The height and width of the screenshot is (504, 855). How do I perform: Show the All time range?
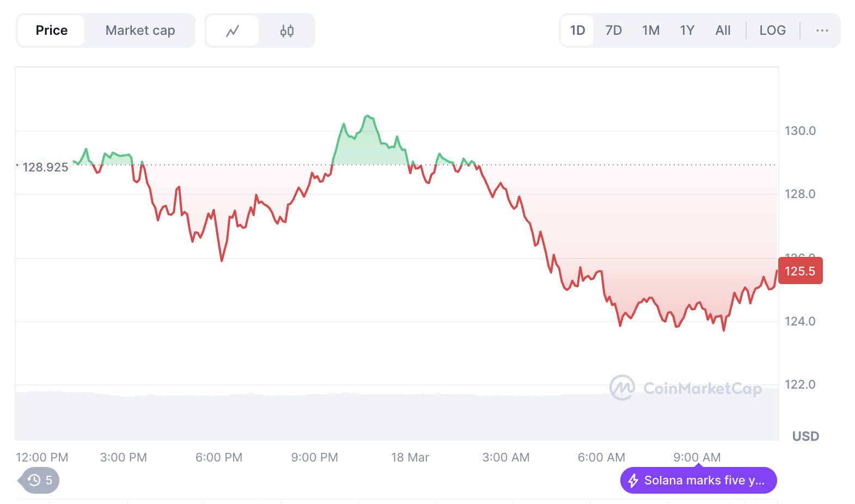(723, 30)
